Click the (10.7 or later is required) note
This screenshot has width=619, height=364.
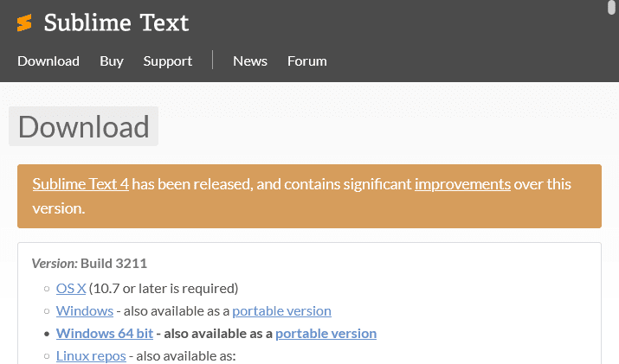coord(164,288)
